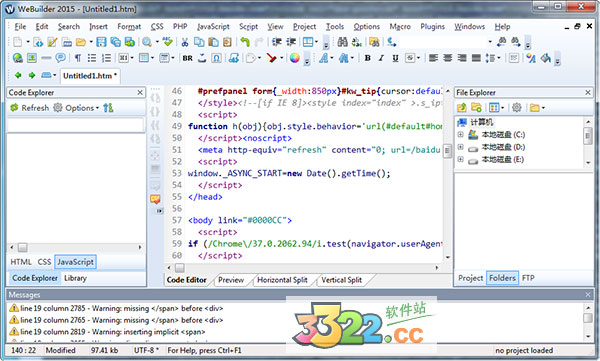Open the Code Explorer Options dropdown
The height and width of the screenshot is (361, 600).
(x=82, y=108)
